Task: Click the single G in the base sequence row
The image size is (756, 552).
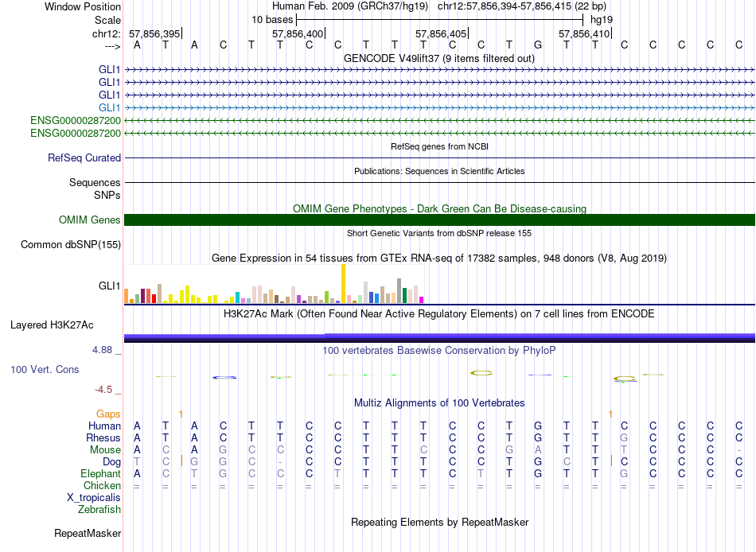Action: [x=538, y=45]
